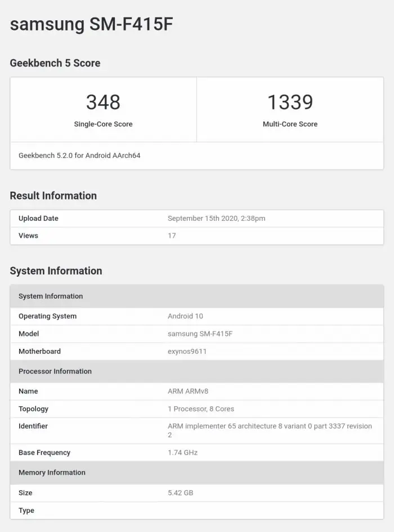
Task: Click the gray System Information table header
Action: (197, 296)
